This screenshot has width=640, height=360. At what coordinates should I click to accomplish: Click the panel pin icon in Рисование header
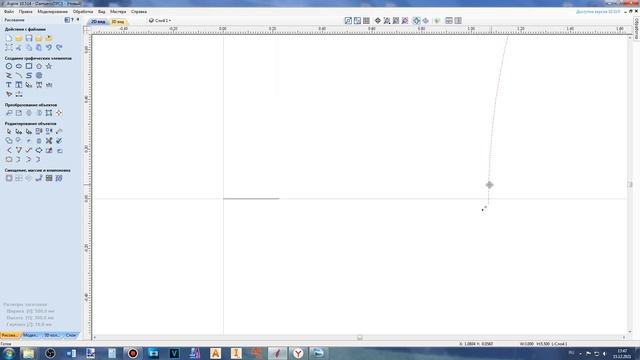78,20
